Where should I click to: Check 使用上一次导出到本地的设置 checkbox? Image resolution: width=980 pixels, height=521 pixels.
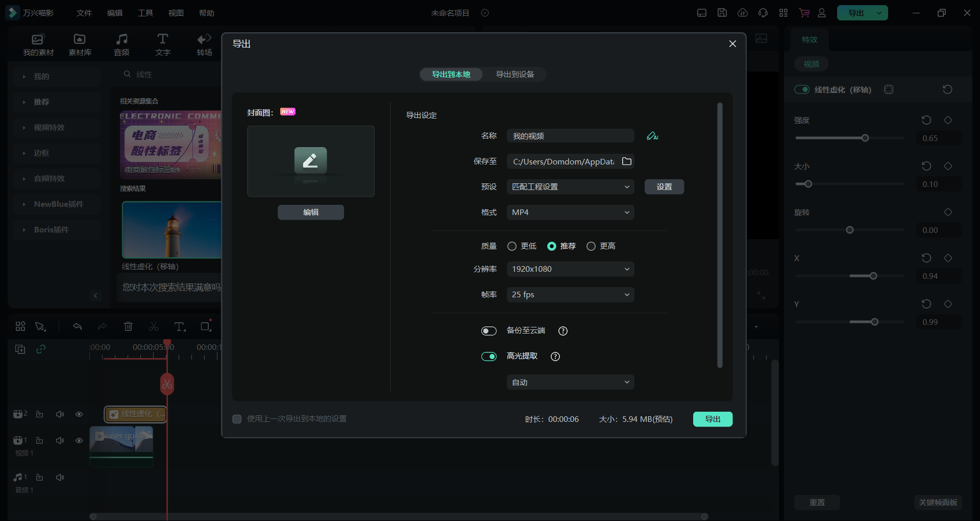click(237, 419)
